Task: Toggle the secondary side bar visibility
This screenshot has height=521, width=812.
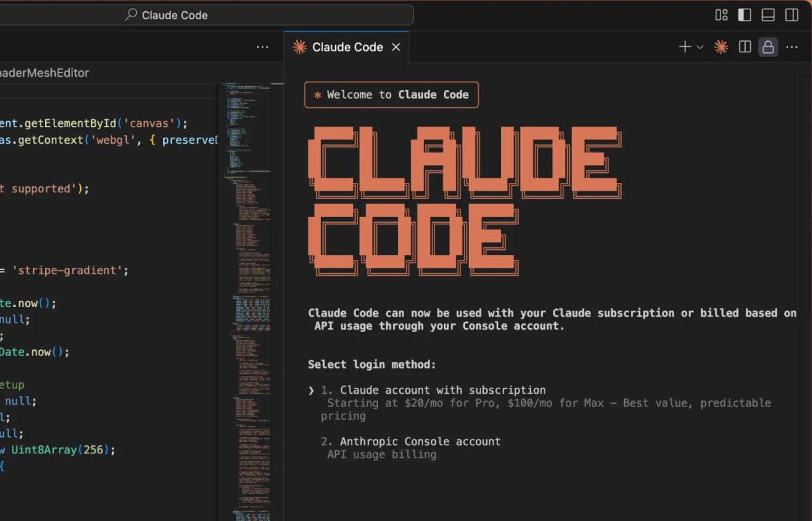Action: point(791,15)
